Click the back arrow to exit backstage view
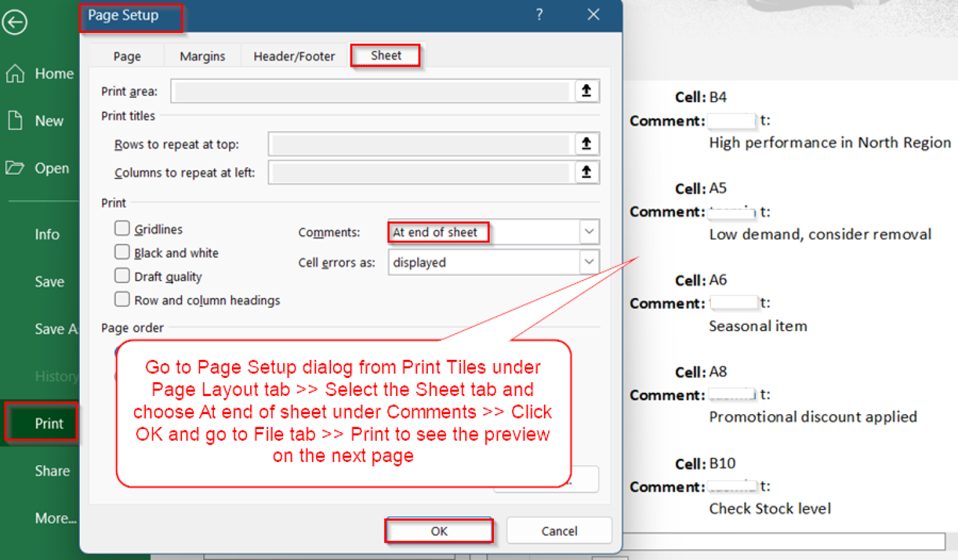The image size is (958, 560). (14, 22)
